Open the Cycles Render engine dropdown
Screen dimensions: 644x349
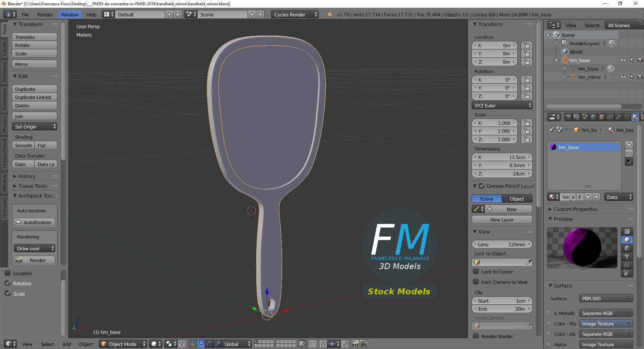click(295, 14)
